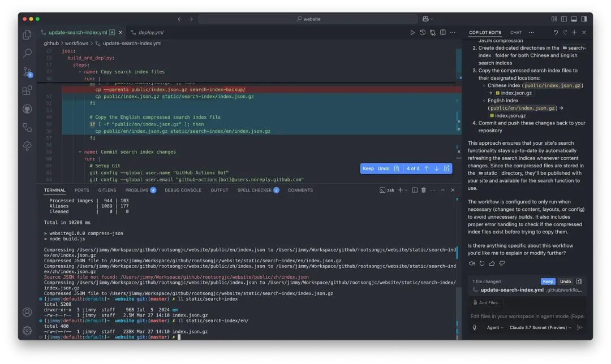This screenshot has height=364, width=611.
Task: Go forward in navigation history
Action: click(x=190, y=19)
